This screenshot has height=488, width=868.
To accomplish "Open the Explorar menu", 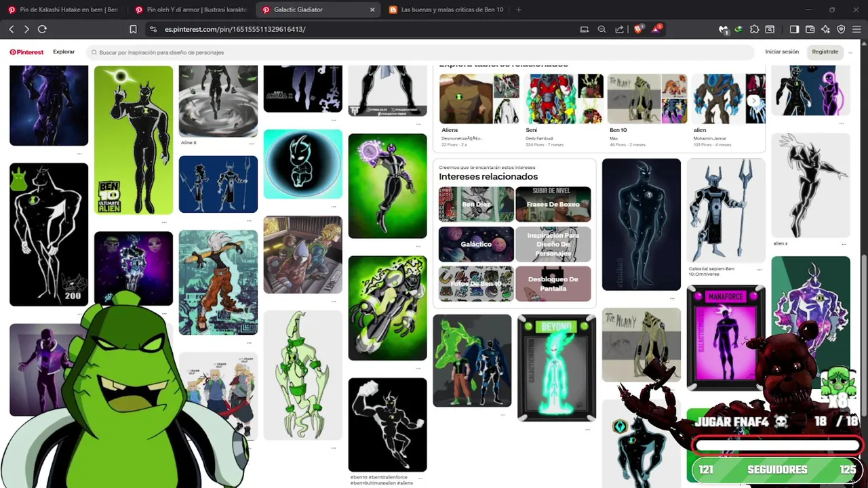I will click(x=64, y=52).
